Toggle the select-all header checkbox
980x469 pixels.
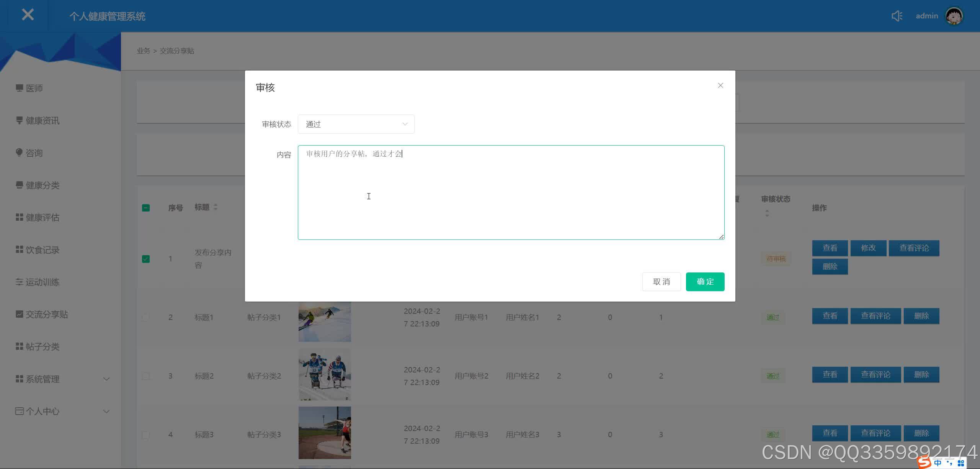coord(146,208)
